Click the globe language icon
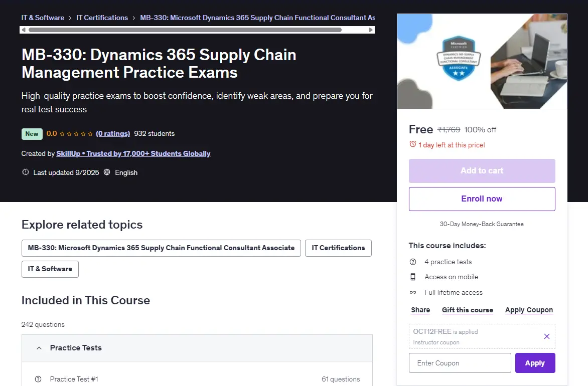The width and height of the screenshot is (588, 386). [107, 172]
